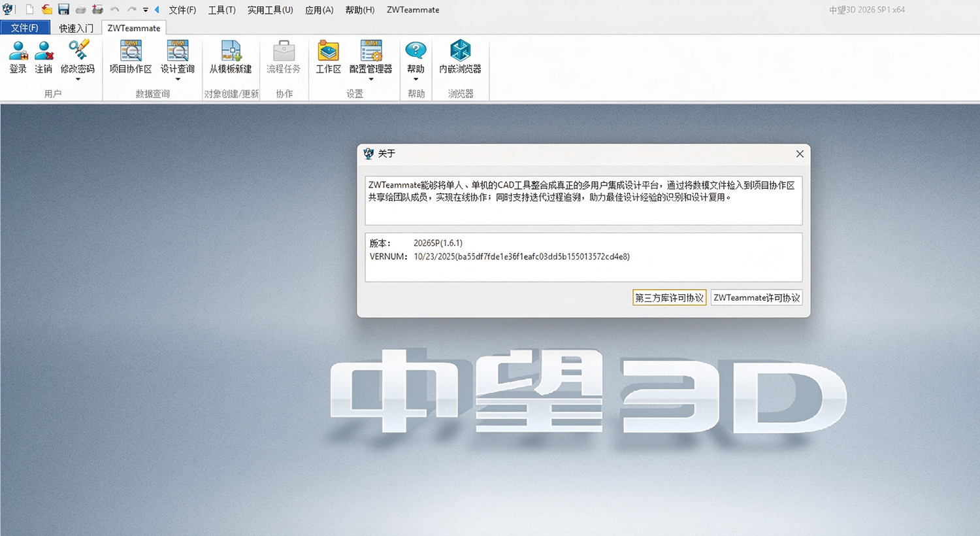
Task: Click the 第三方库许可协议 button
Action: [670, 297]
